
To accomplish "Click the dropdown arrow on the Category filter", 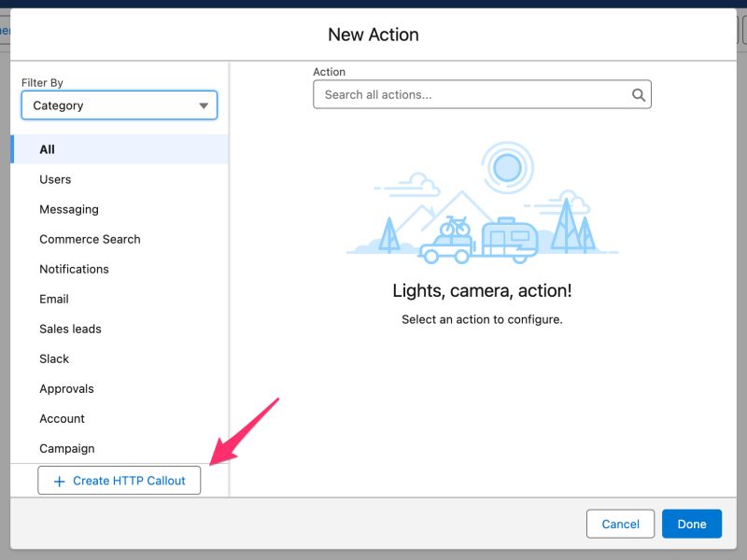I will 204,105.
